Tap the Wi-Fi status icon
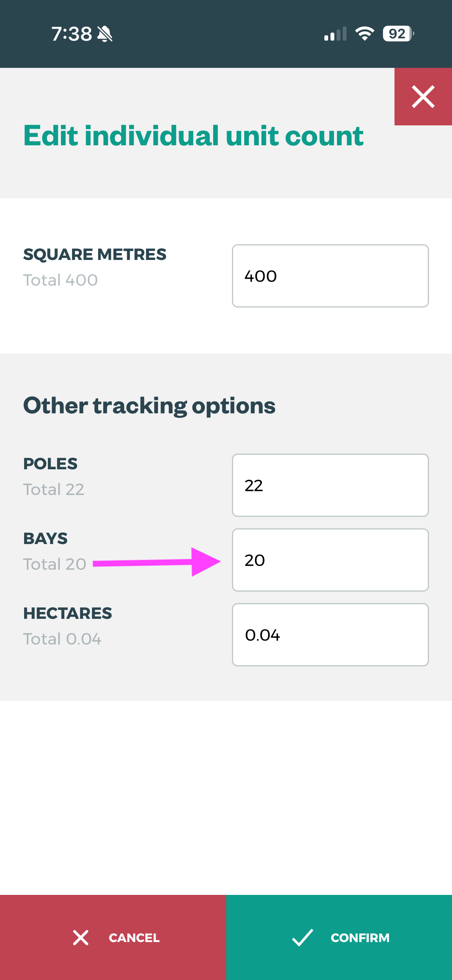Viewport: 452px width, 980px height. click(365, 34)
